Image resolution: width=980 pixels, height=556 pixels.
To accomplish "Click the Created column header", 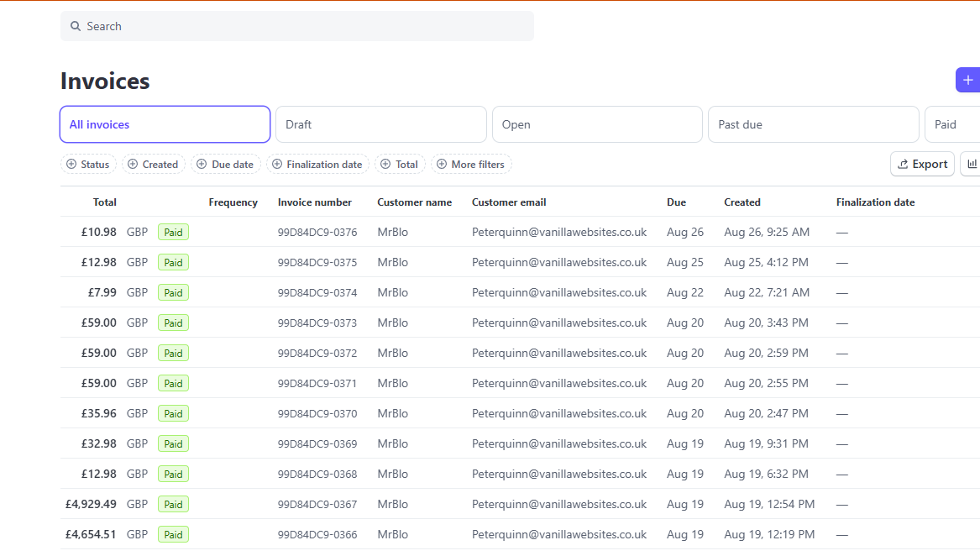I will (742, 202).
